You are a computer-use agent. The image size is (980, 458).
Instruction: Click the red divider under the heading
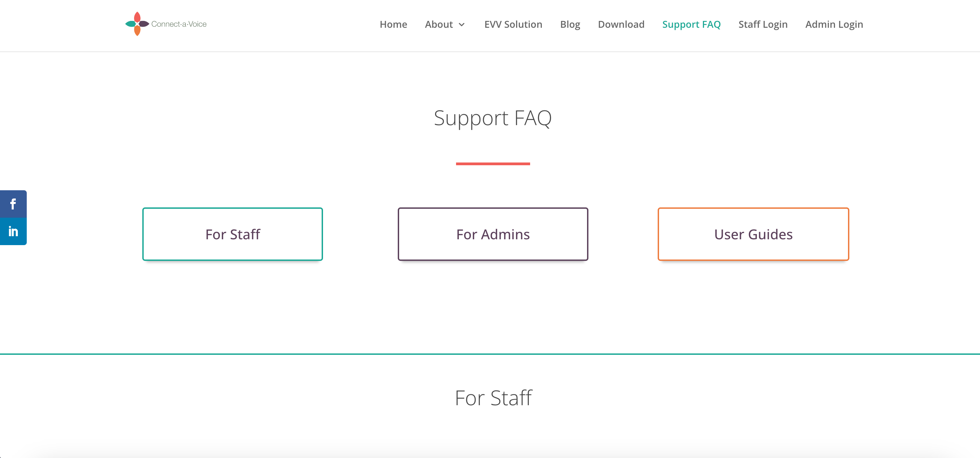point(493,164)
